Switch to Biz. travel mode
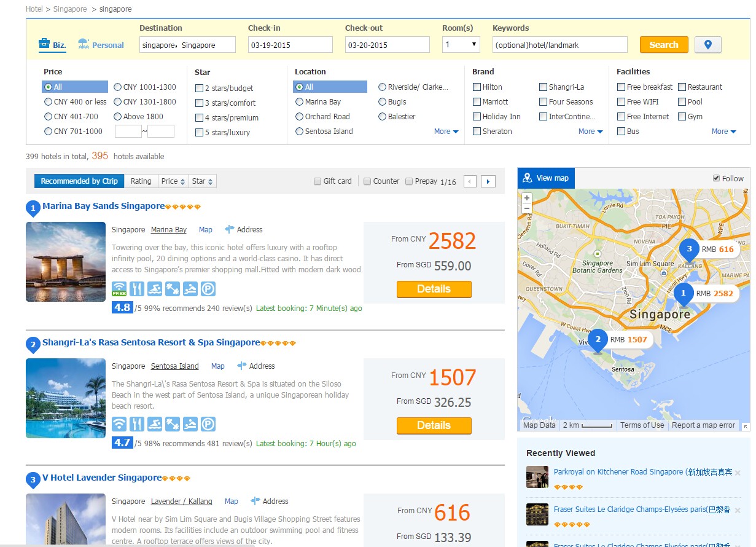The width and height of the screenshot is (756, 547). coord(52,44)
